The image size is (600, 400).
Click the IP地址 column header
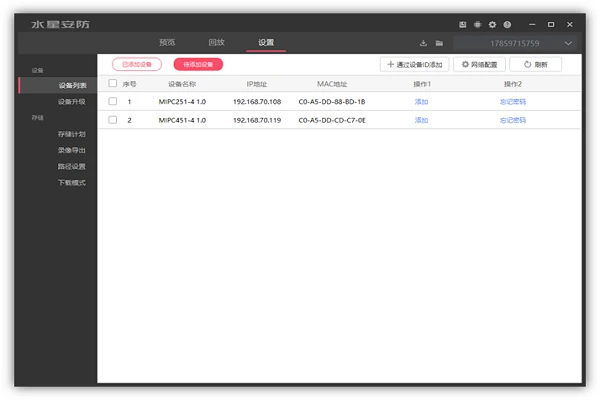pyautogui.click(x=257, y=84)
